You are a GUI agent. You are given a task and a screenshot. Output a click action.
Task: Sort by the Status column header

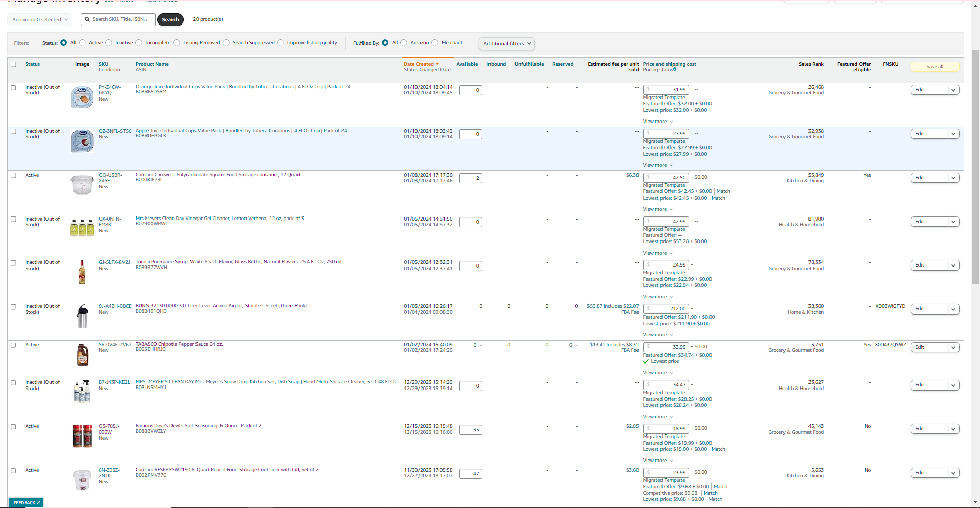pyautogui.click(x=33, y=64)
